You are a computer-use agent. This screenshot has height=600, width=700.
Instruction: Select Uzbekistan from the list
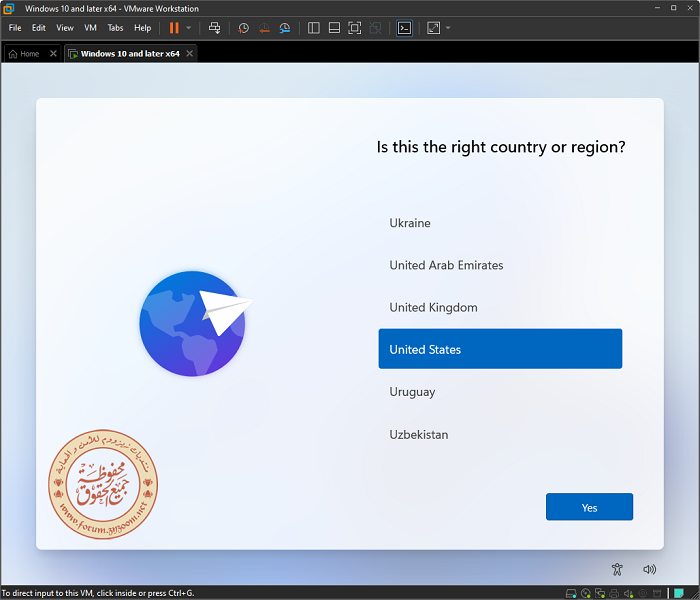500,434
